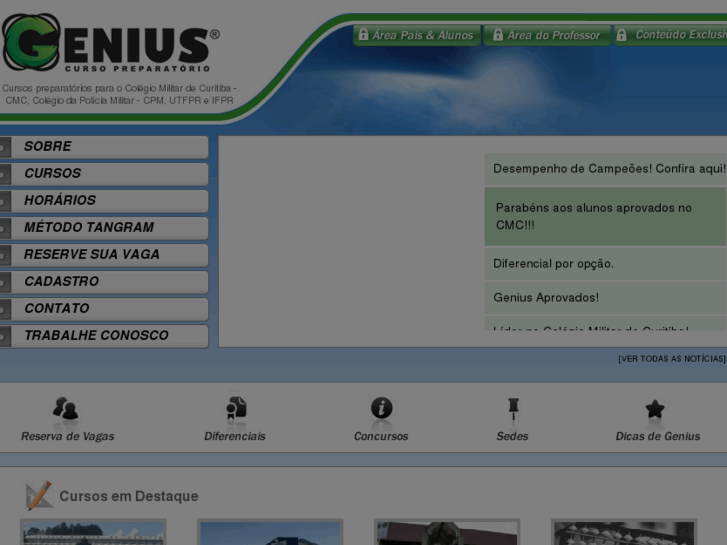
Task: Click the Dicas de Genius star icon
Action: 655,409
